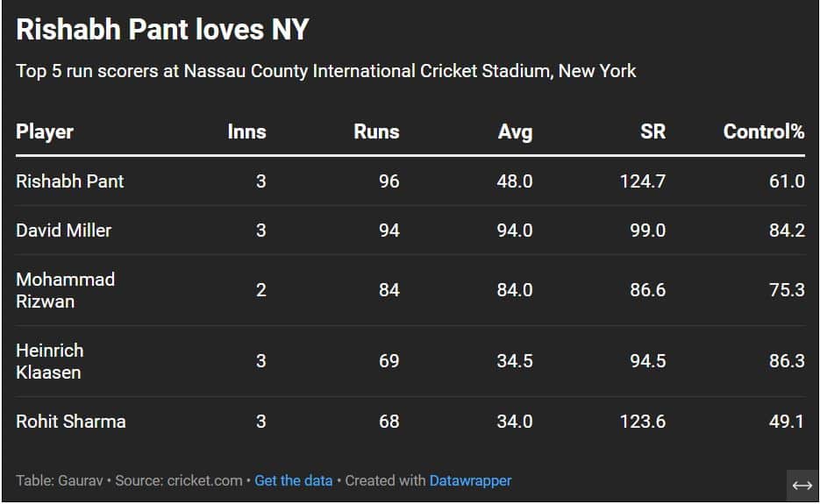
Task: Sort table by Player column header
Action: 45,132
